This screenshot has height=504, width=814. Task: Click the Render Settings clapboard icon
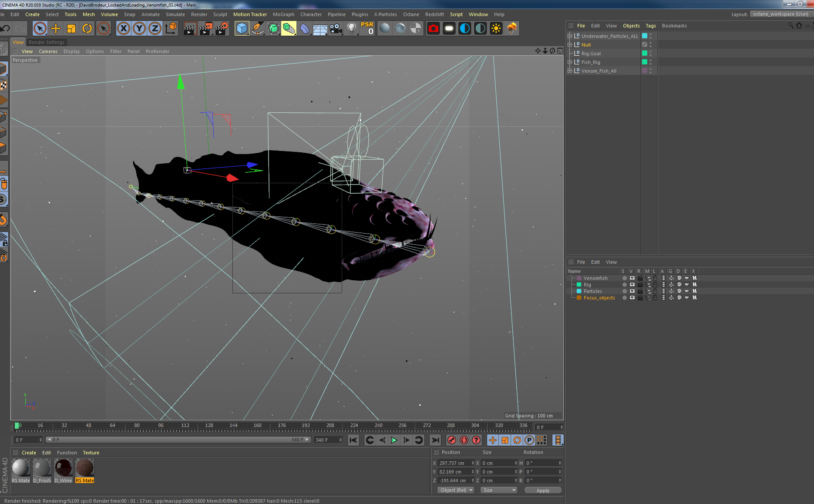[222, 28]
